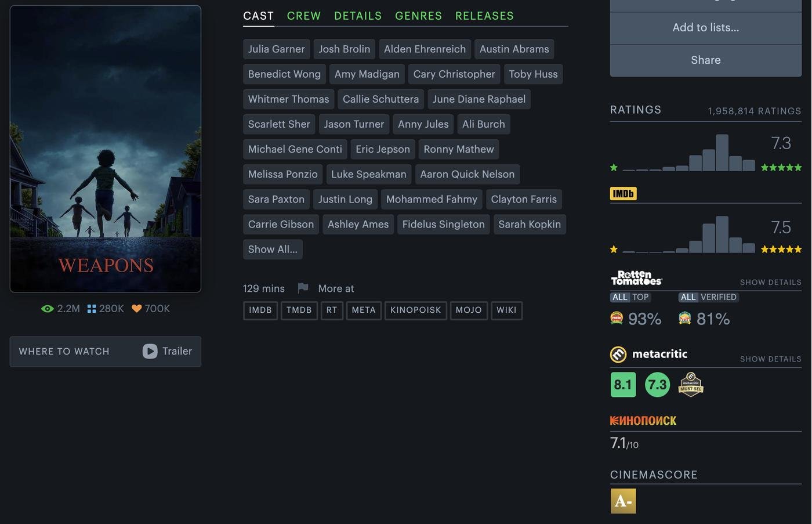The image size is (812, 524).
Task: Click the lists grid icon
Action: point(92,309)
